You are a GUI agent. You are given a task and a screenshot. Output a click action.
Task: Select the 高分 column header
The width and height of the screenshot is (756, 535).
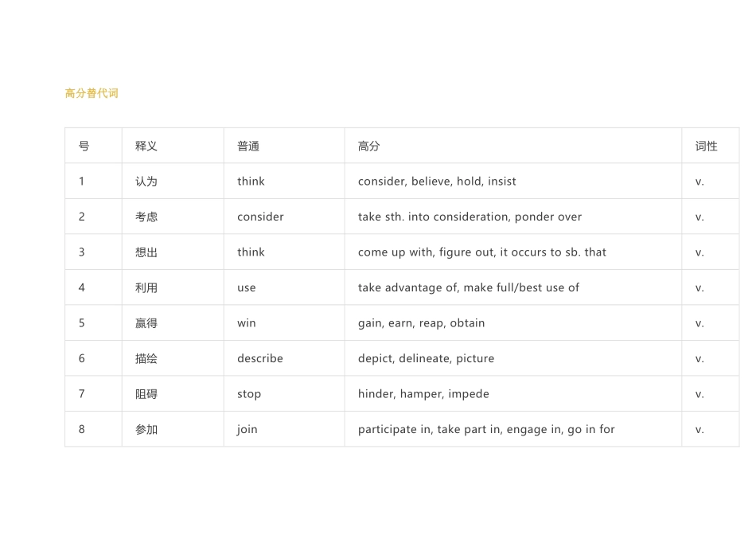point(368,146)
